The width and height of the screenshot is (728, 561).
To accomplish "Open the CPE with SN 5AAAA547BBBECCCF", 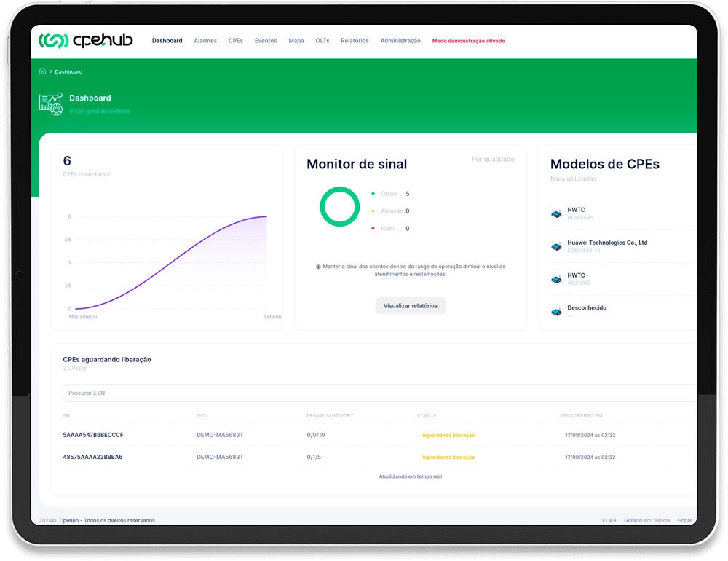I will [x=93, y=435].
